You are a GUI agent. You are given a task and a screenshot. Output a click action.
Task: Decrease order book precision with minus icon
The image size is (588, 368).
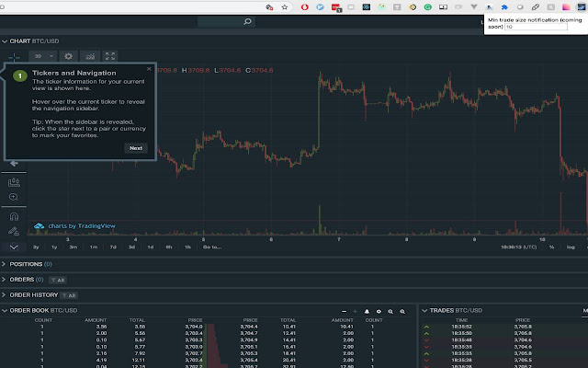[x=344, y=311]
